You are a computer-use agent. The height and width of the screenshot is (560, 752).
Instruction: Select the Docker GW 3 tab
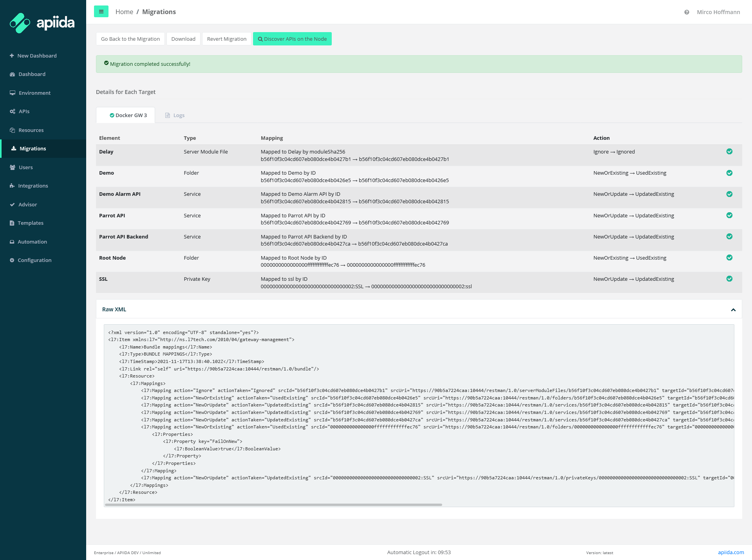128,115
